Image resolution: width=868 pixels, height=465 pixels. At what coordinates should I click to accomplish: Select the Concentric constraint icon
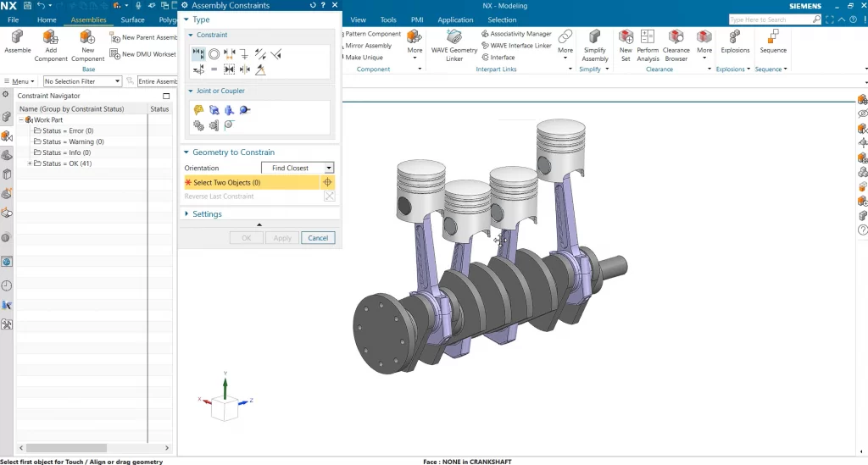click(214, 53)
